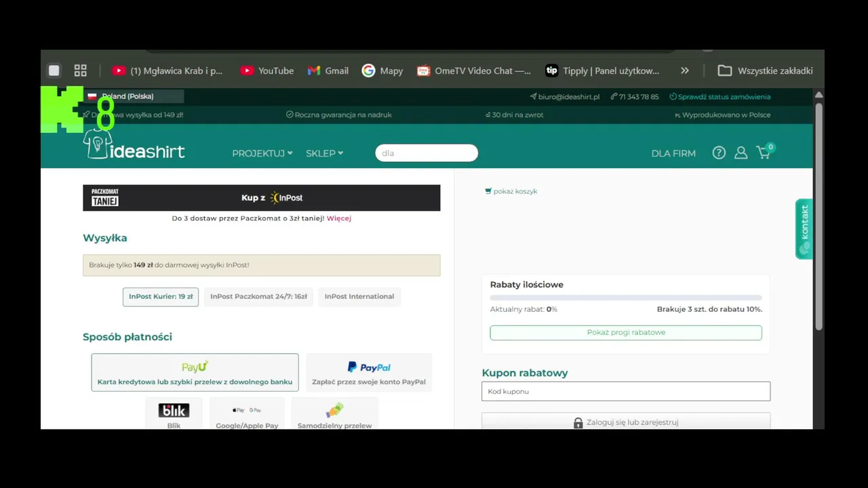Open the user account icon
This screenshot has height=488, width=868.
(x=741, y=153)
